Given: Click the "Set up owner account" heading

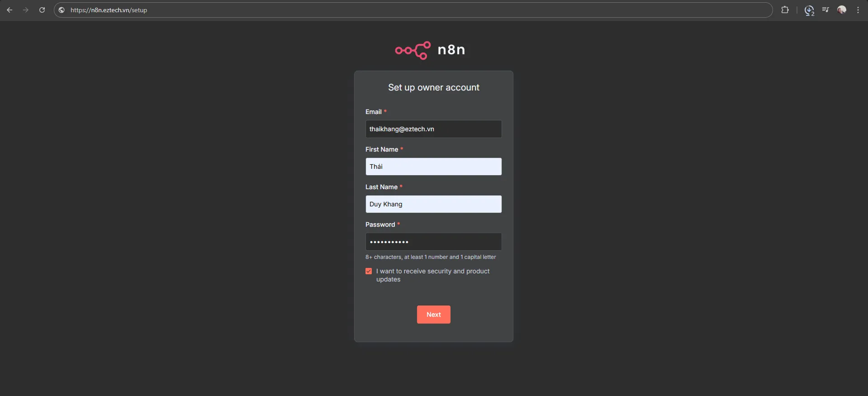Looking at the screenshot, I should 433,87.
